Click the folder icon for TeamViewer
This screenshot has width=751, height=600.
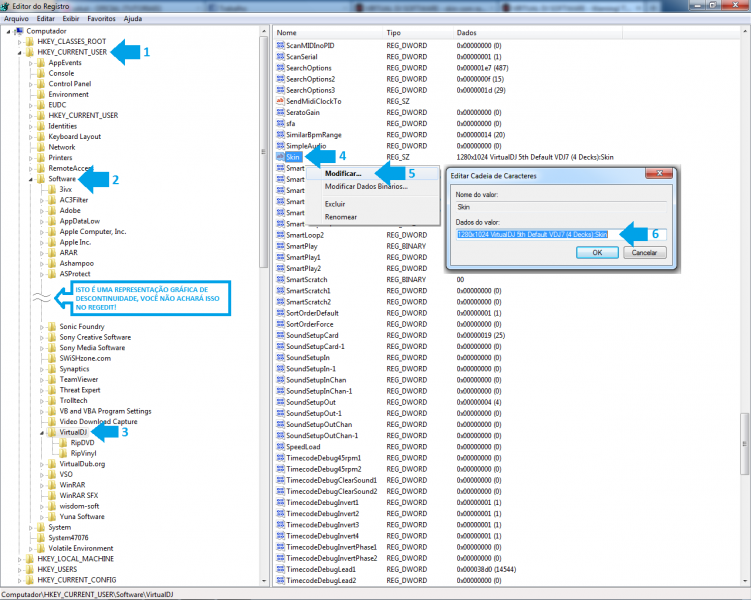52,380
